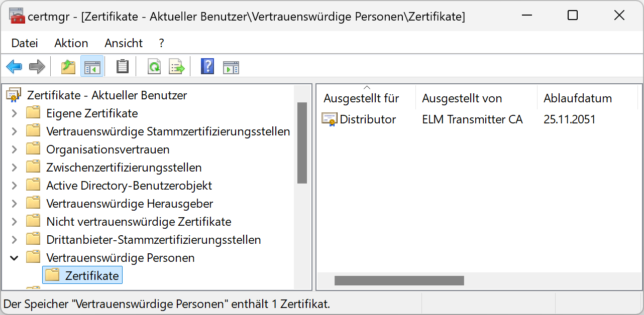644x315 pixels.
Task: Collapse Vertrauenswürdige Personen node
Action: coord(14,258)
